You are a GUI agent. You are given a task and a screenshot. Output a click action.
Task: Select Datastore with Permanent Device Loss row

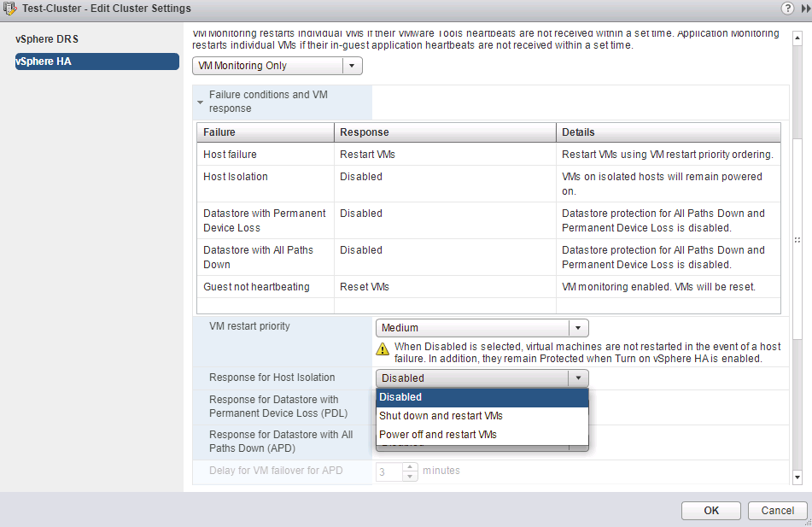(x=488, y=220)
